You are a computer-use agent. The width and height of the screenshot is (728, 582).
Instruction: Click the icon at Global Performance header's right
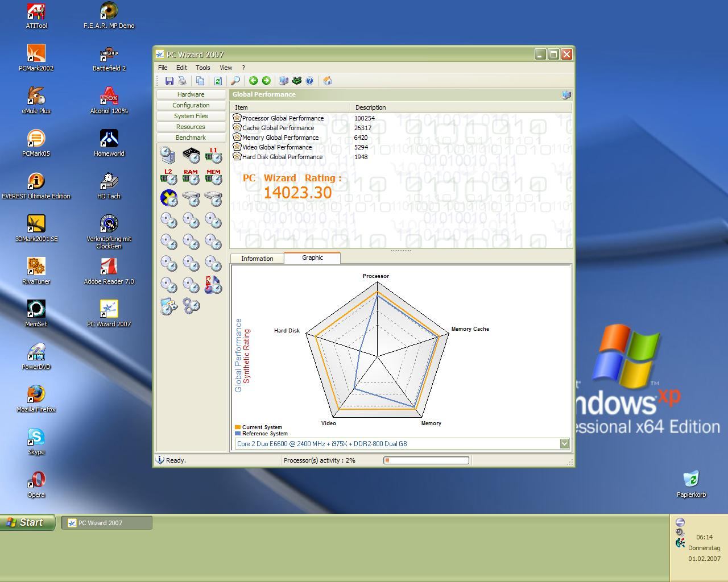coord(566,95)
